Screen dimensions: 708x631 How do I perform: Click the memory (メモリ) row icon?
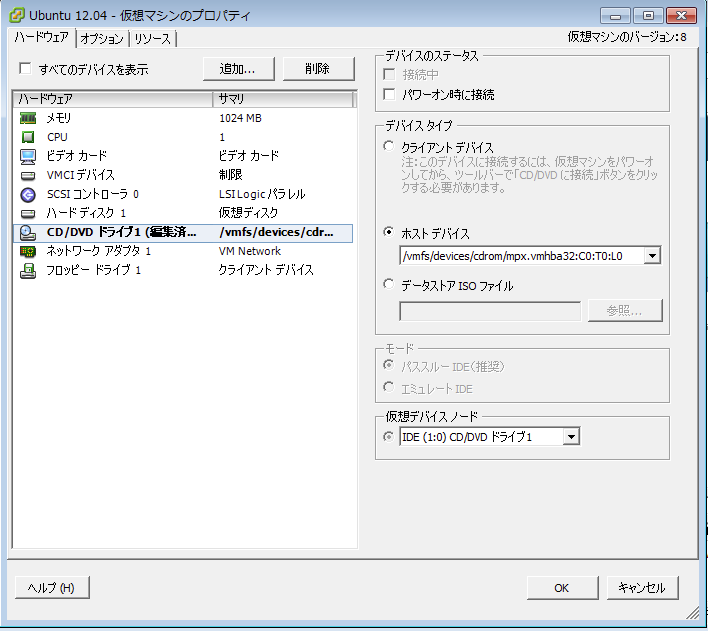[x=28, y=118]
